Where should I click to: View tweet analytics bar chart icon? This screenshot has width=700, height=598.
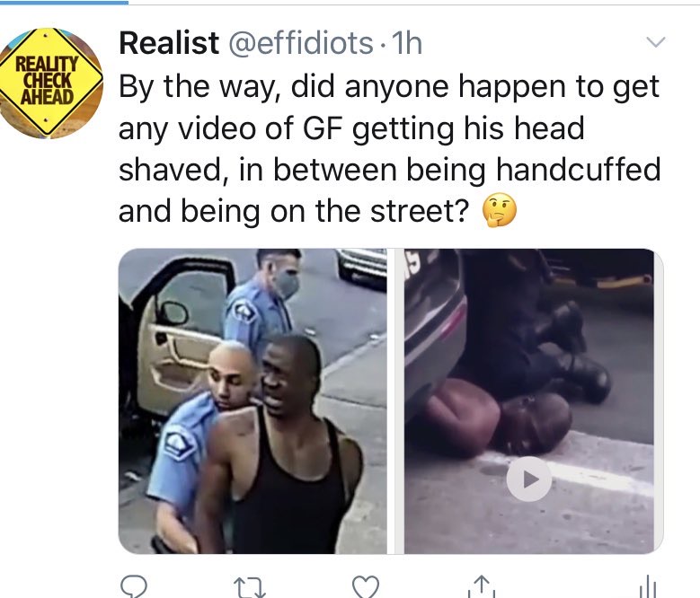[648, 587]
